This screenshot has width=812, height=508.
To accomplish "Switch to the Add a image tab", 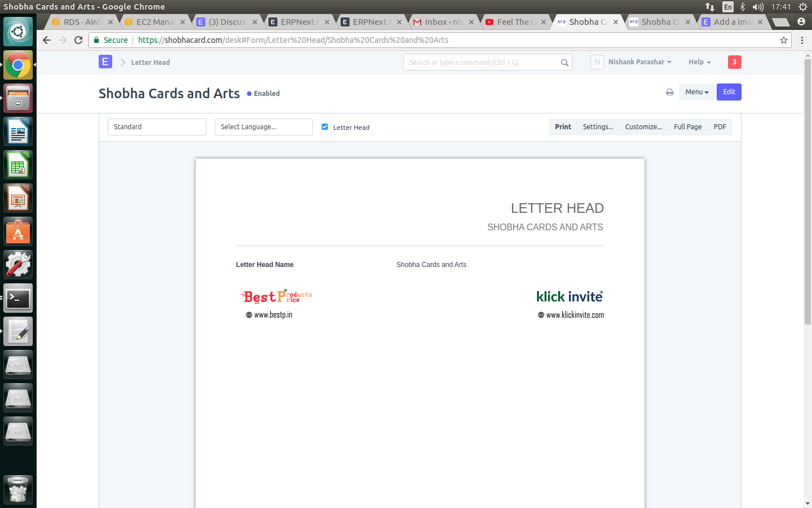I will pos(732,22).
